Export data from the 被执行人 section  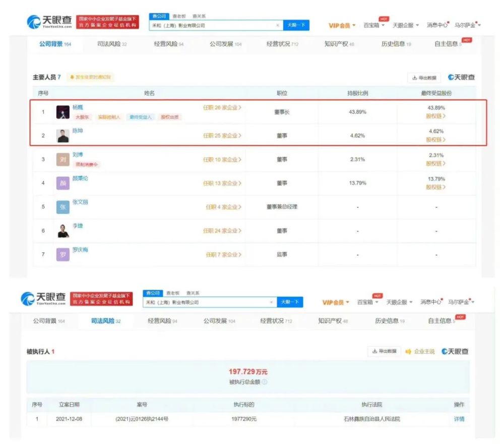coord(384,351)
